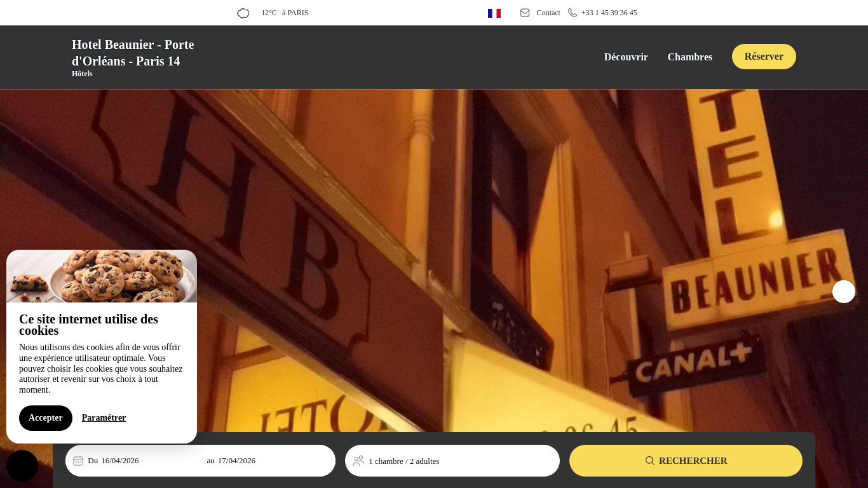Click the Hôtels subtitle text
The image size is (868, 488).
[82, 74]
